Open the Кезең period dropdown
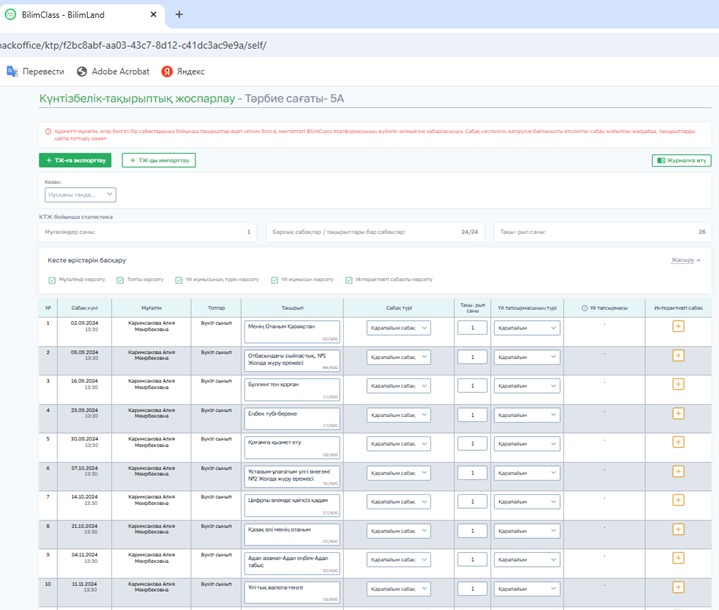Viewport: 719px width, 610px height. 80,194
